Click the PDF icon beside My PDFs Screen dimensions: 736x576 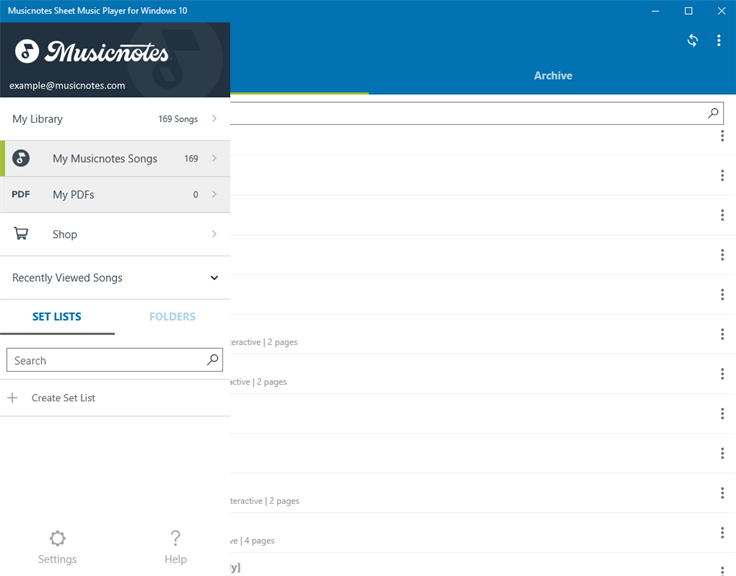[21, 194]
